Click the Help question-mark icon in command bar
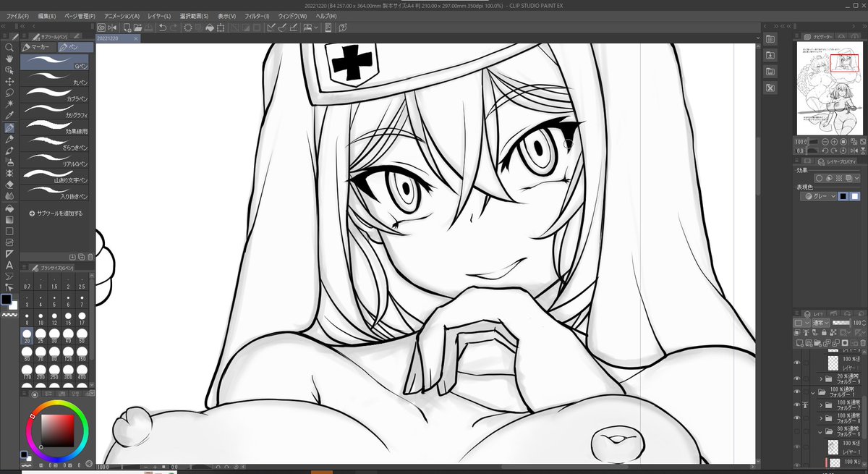868x474 pixels. (x=343, y=27)
